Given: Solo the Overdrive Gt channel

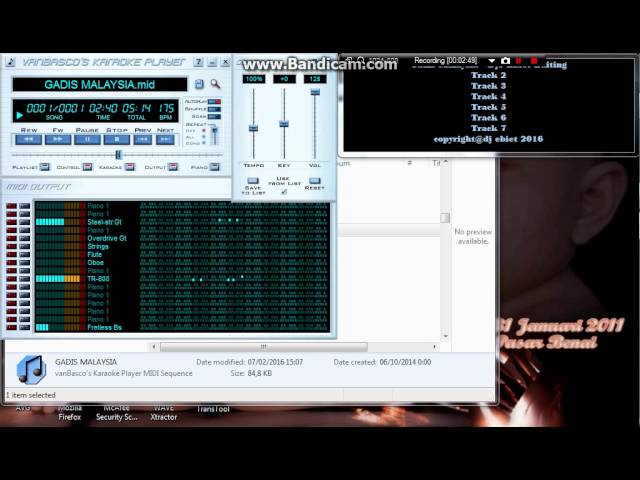Looking at the screenshot, I should pyautogui.click(x=24, y=238).
